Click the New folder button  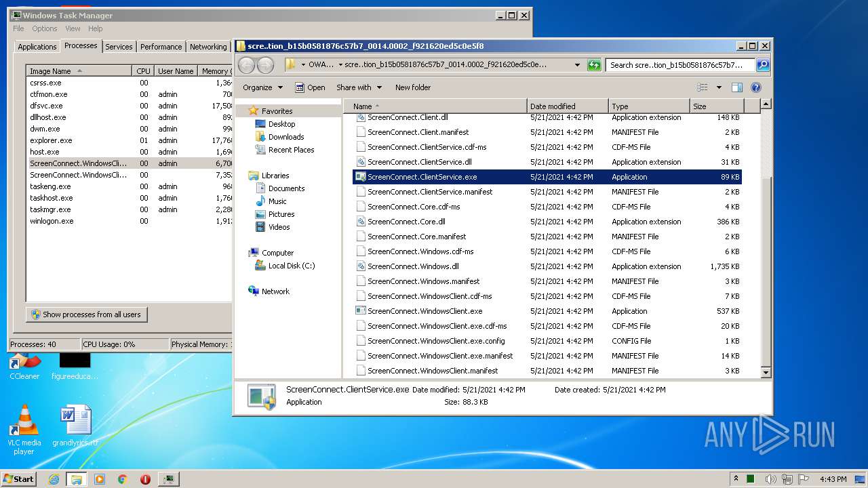[413, 87]
